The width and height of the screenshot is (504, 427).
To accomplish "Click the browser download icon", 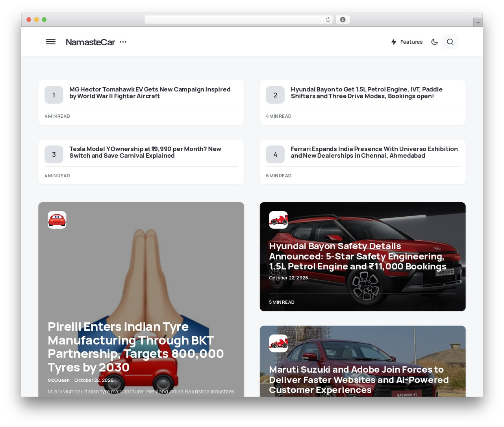I will 343,20.
